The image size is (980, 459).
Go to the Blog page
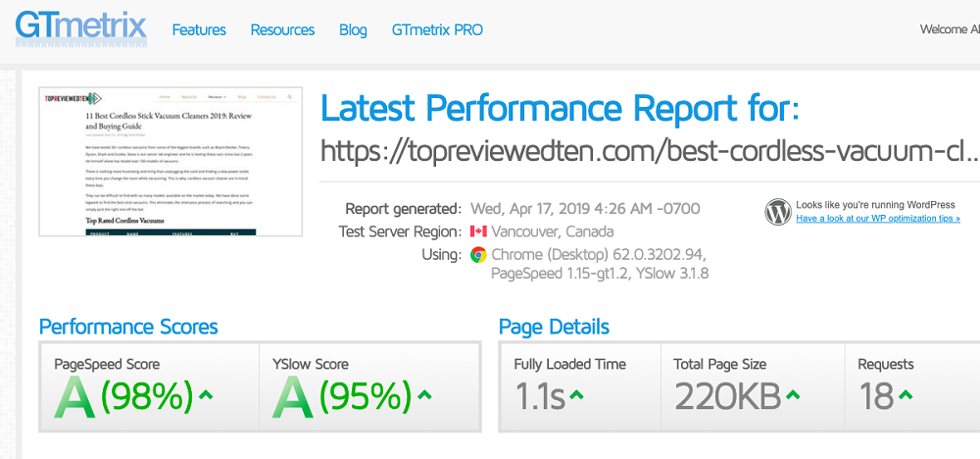tap(353, 29)
